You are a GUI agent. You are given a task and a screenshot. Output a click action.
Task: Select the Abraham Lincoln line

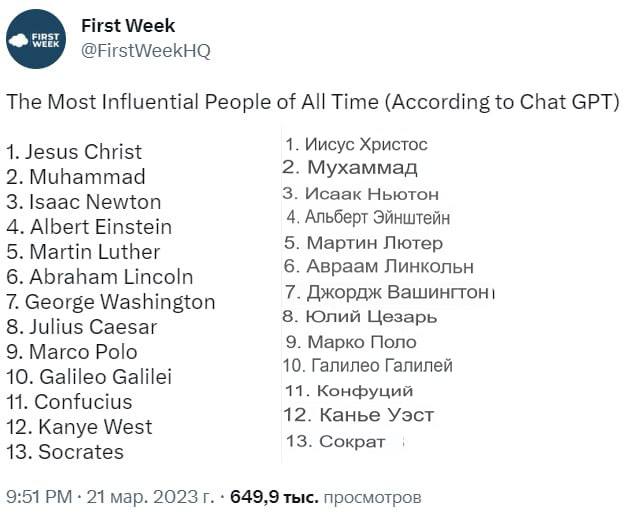pyautogui.click(x=100, y=277)
